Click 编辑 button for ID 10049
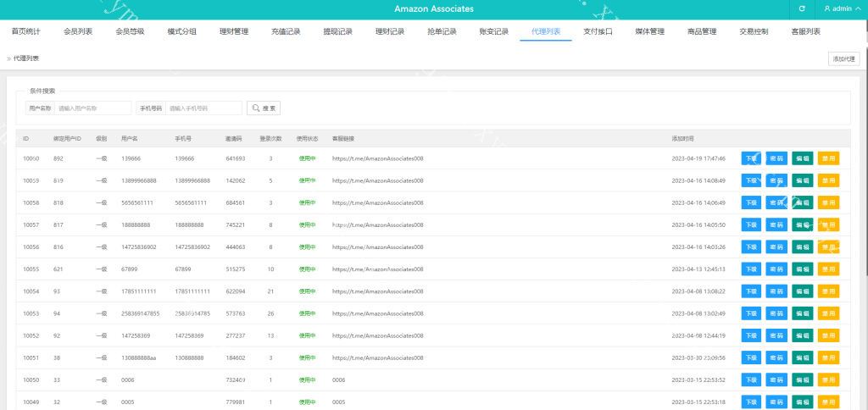 pos(803,402)
